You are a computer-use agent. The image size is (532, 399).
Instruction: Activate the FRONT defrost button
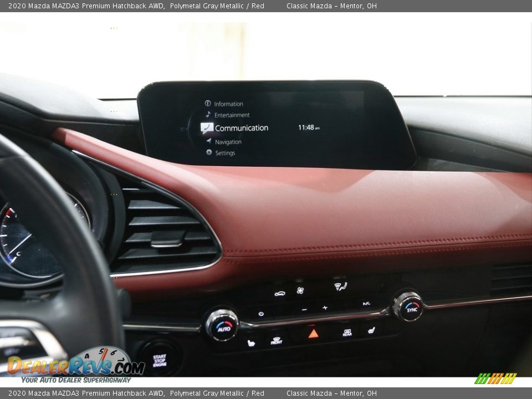coord(277,341)
